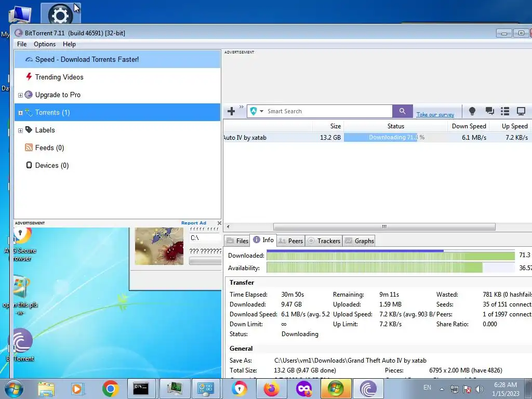
Task: Open the Windows Start button
Action: click(x=14, y=389)
